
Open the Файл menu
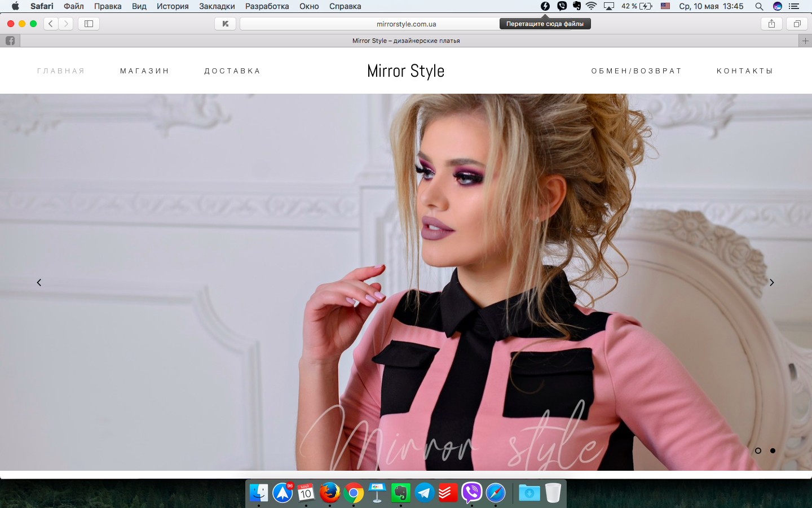[x=74, y=6]
